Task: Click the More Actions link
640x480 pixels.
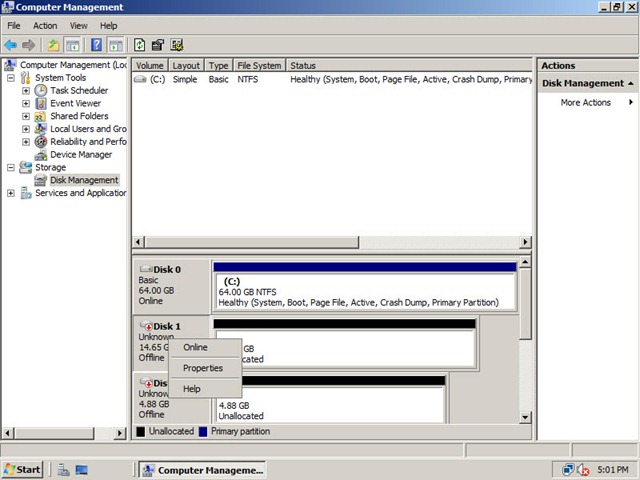Action: pos(585,102)
